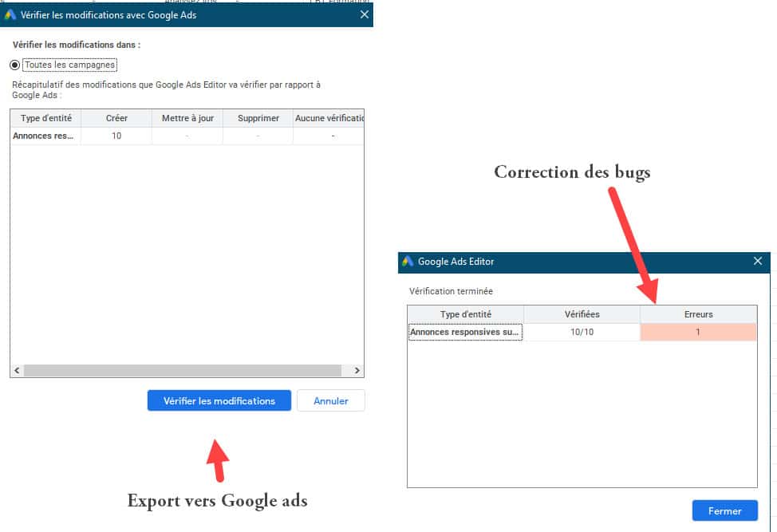Click the Google Ads logo in Vérifier title bar
777x532 pixels.
pyautogui.click(x=10, y=15)
